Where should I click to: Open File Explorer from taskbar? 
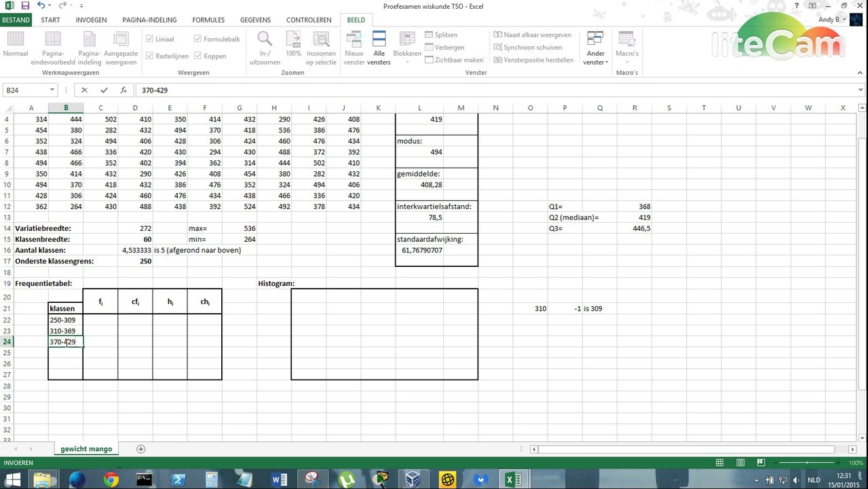pos(44,479)
